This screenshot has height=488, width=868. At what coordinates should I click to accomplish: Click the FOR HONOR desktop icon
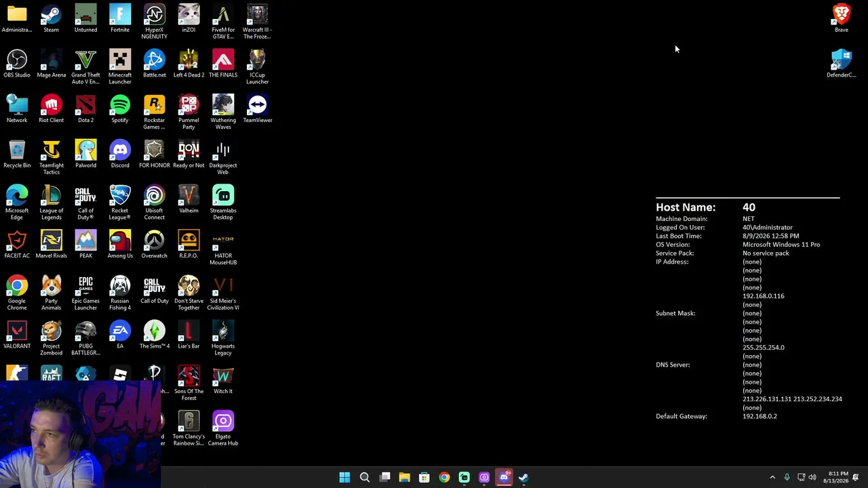(155, 154)
